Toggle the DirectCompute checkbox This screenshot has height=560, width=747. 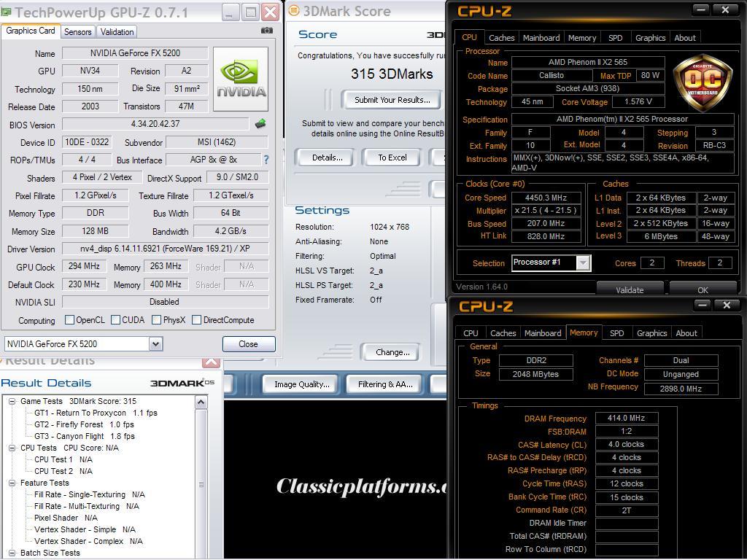coord(196,319)
